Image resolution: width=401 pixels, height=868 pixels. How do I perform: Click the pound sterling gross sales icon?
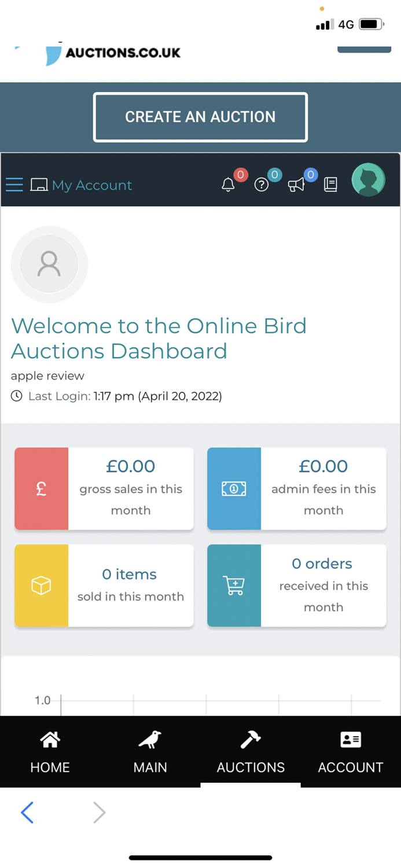coord(41,488)
